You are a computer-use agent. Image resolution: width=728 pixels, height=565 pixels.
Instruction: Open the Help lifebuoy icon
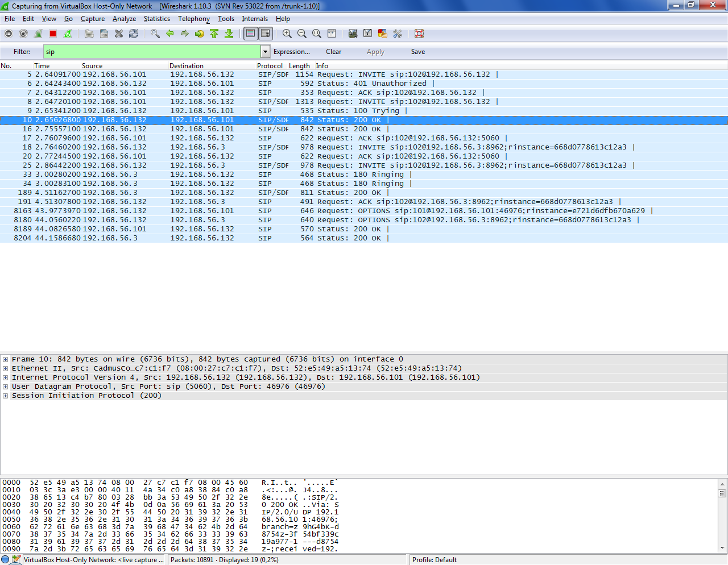point(419,34)
